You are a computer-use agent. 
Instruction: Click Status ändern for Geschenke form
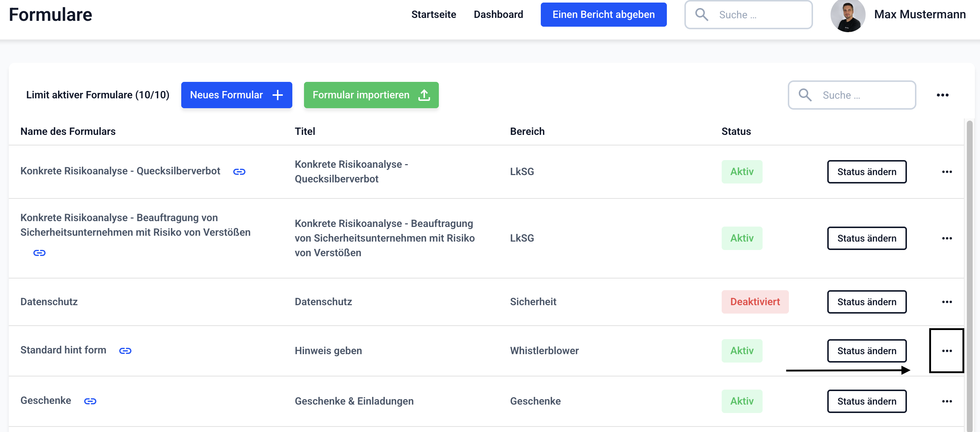tap(866, 401)
